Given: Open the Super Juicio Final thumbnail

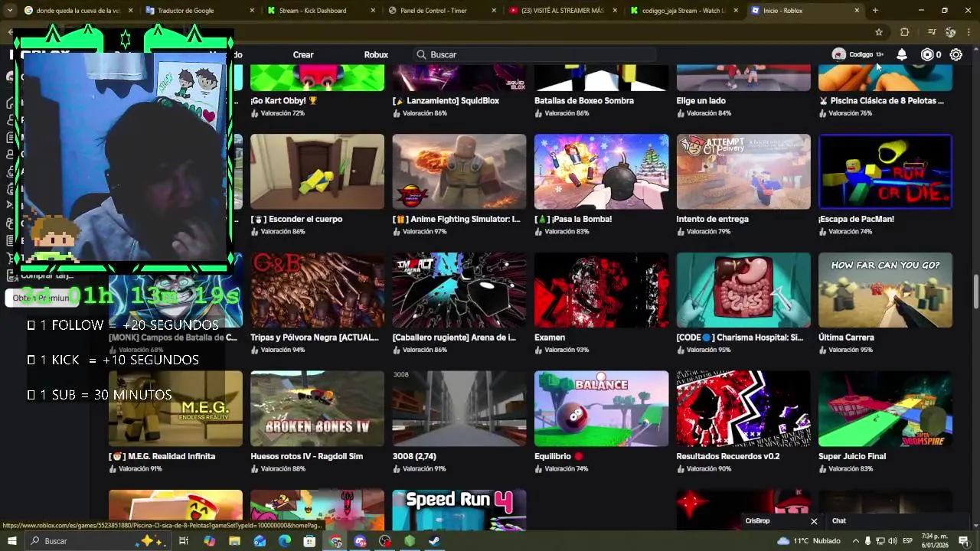Looking at the screenshot, I should (885, 409).
